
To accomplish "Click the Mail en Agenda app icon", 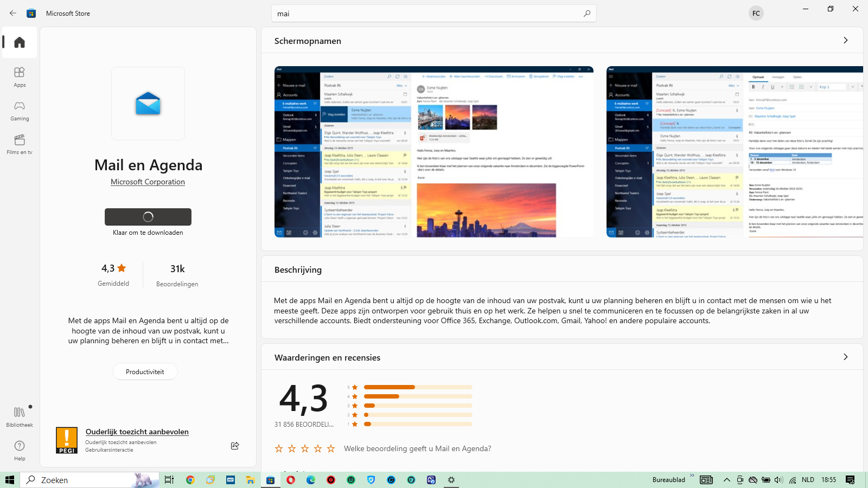I will pos(148,104).
